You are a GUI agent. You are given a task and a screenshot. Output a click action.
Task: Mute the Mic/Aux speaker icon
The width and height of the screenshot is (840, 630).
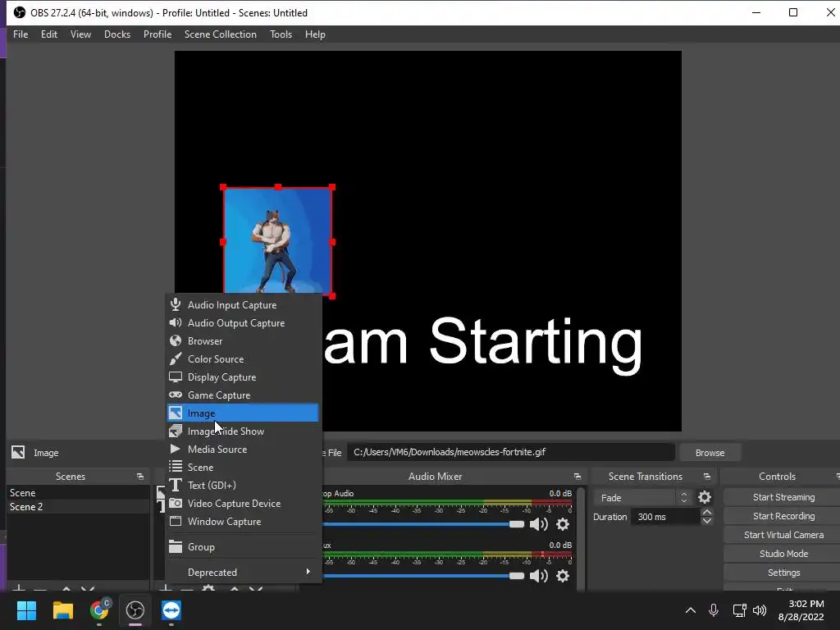[x=538, y=576]
